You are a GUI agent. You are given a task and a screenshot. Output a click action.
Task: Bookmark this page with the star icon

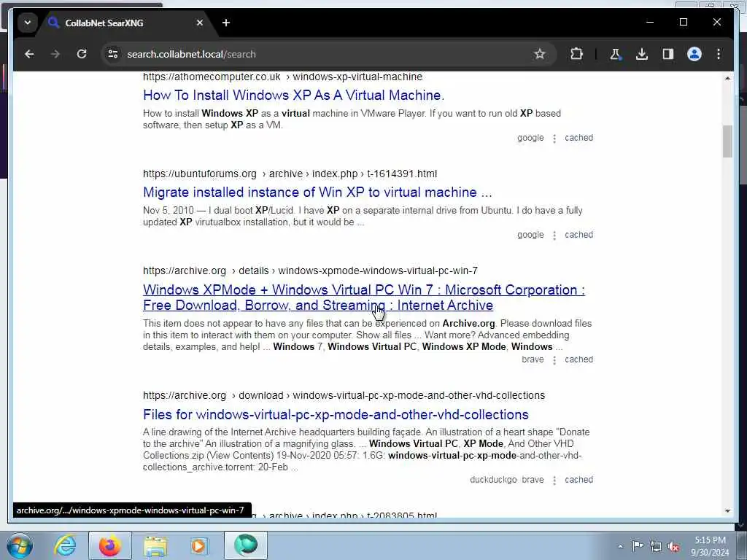tap(539, 54)
